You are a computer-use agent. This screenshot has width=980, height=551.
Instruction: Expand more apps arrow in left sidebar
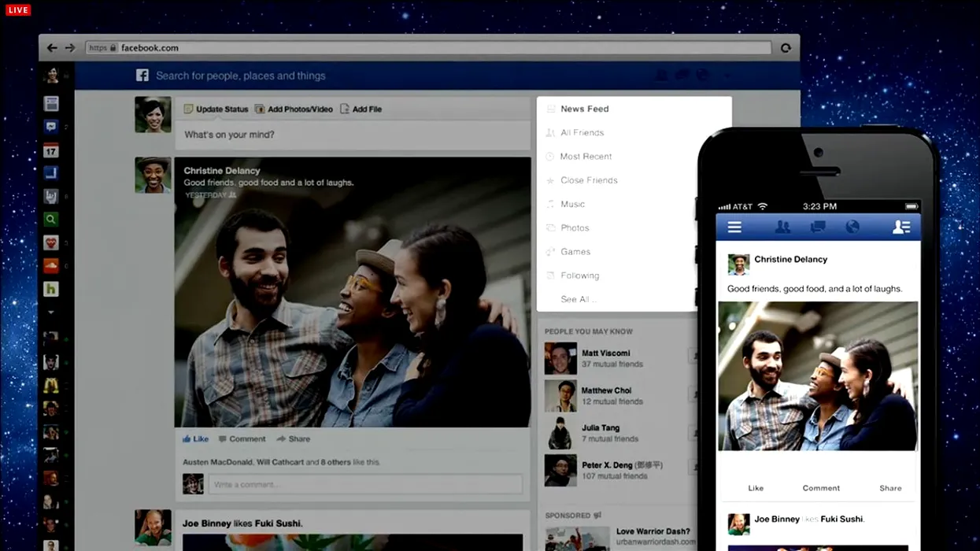pos(51,312)
